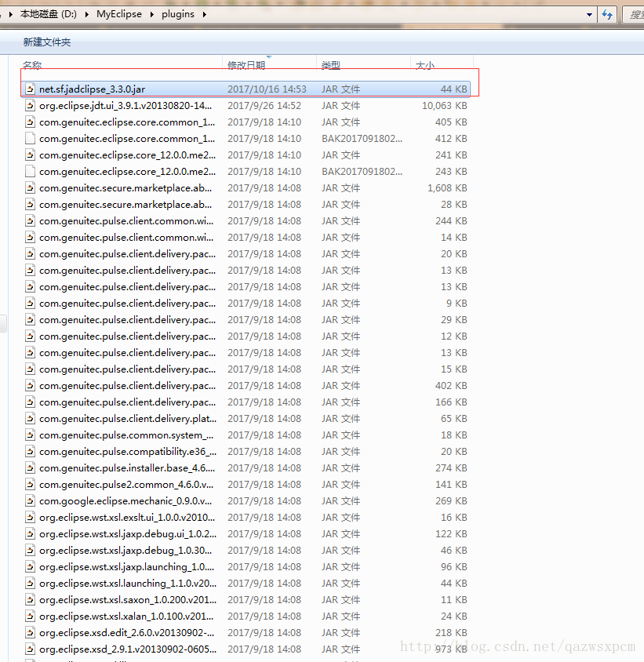Select file org.eclipse.wst.xsl.jaxp.debug_1.0.30
The height and width of the screenshot is (662, 644).
click(126, 550)
